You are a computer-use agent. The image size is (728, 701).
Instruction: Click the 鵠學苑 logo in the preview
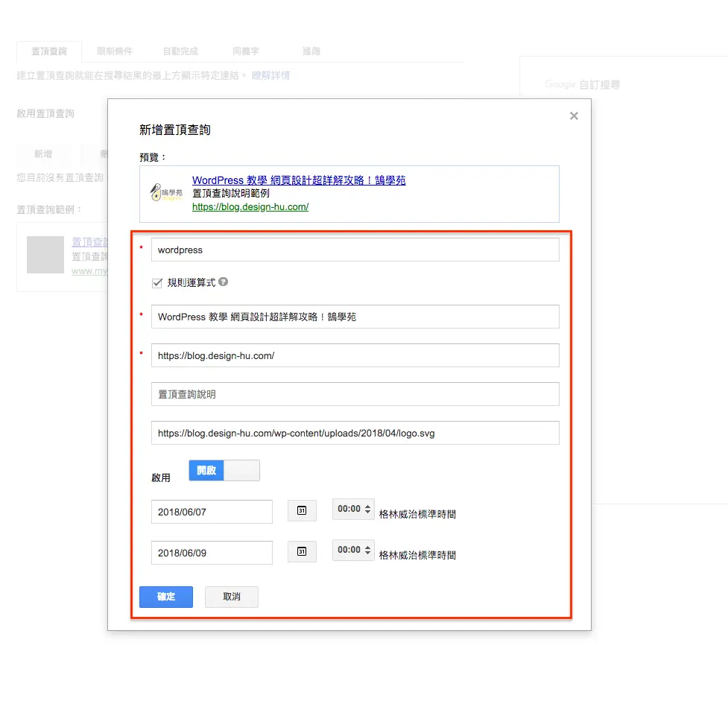point(166,192)
